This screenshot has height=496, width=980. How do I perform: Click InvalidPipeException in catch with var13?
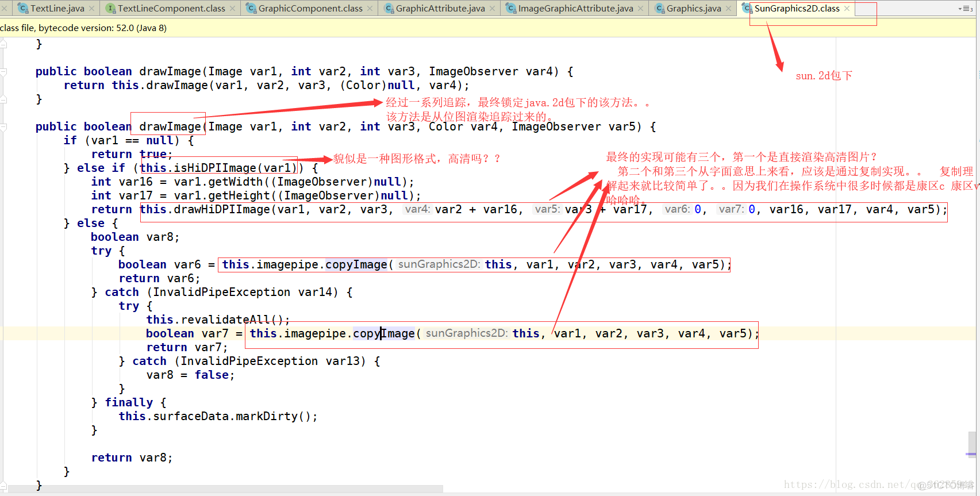pos(249,361)
